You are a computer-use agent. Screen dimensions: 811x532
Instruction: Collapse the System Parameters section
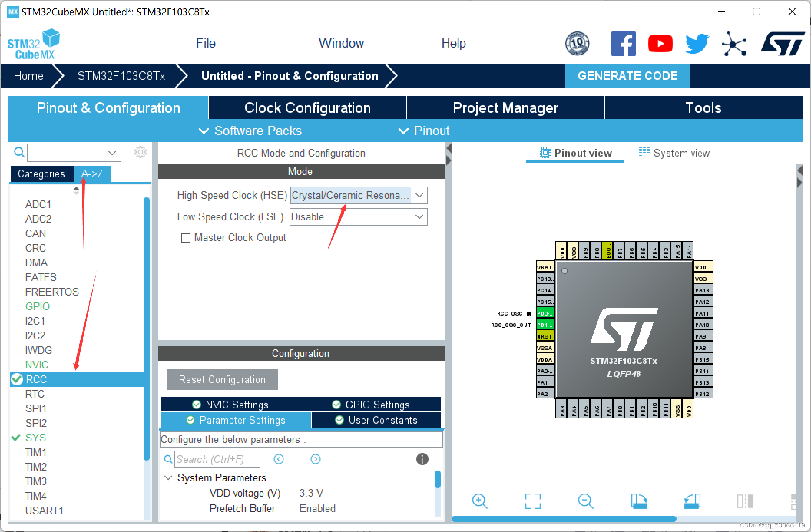[168, 477]
